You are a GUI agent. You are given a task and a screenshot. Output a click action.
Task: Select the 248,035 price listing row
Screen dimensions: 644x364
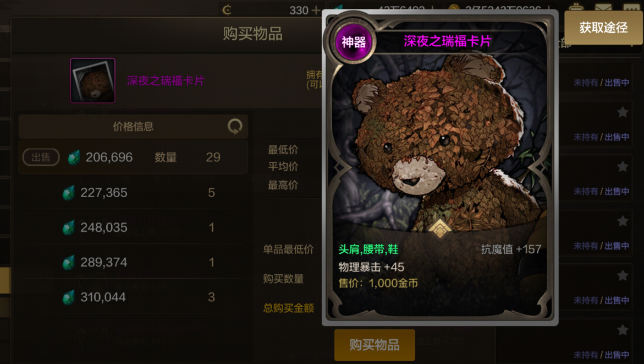pos(134,227)
